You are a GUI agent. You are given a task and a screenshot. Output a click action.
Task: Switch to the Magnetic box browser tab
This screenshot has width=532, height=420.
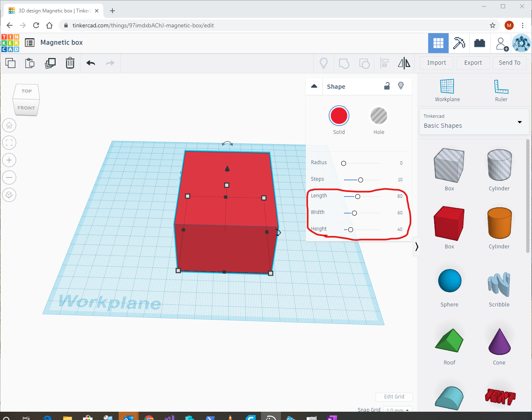tap(54, 10)
